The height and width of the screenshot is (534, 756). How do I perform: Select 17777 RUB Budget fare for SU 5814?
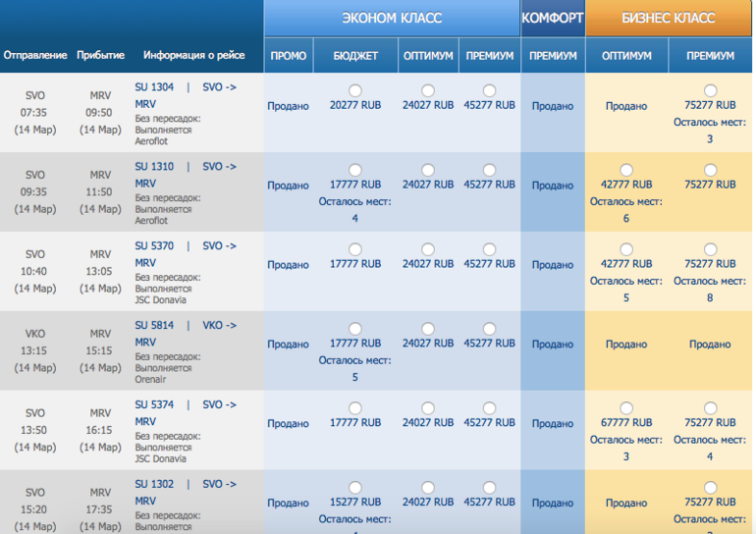[355, 329]
